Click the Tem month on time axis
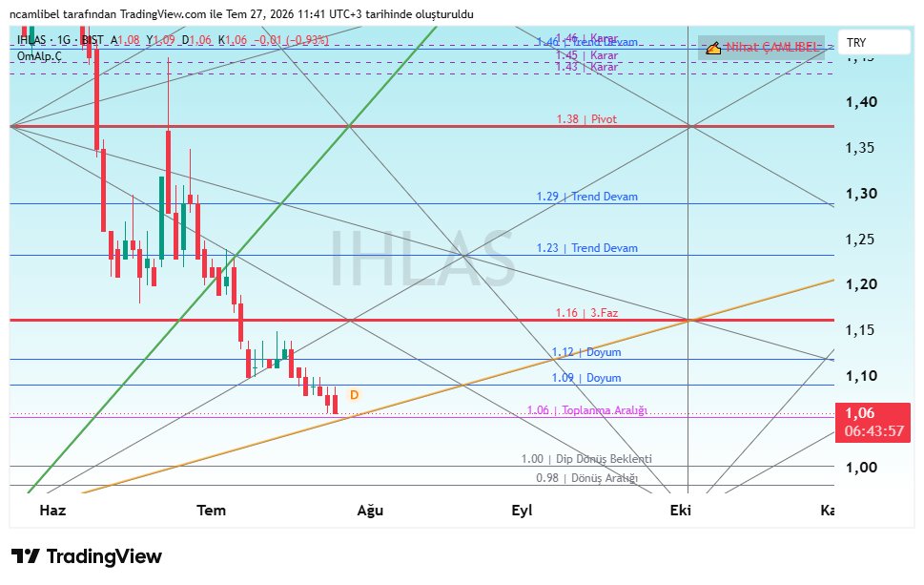 [x=211, y=511]
